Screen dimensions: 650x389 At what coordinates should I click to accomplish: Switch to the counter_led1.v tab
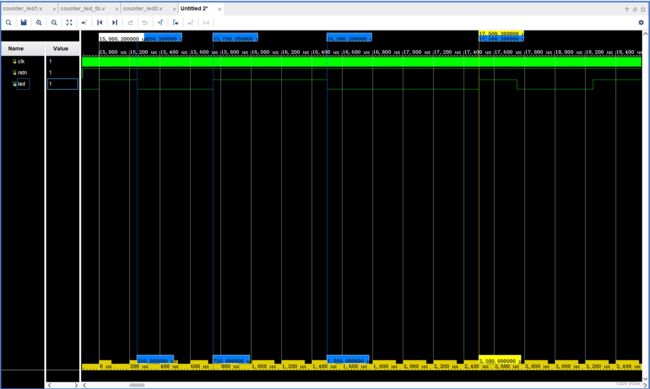coord(23,8)
